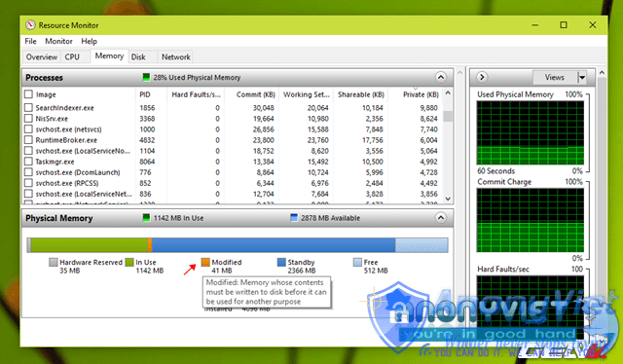
Task: Click the Private value 8,624
Action: 428,119
